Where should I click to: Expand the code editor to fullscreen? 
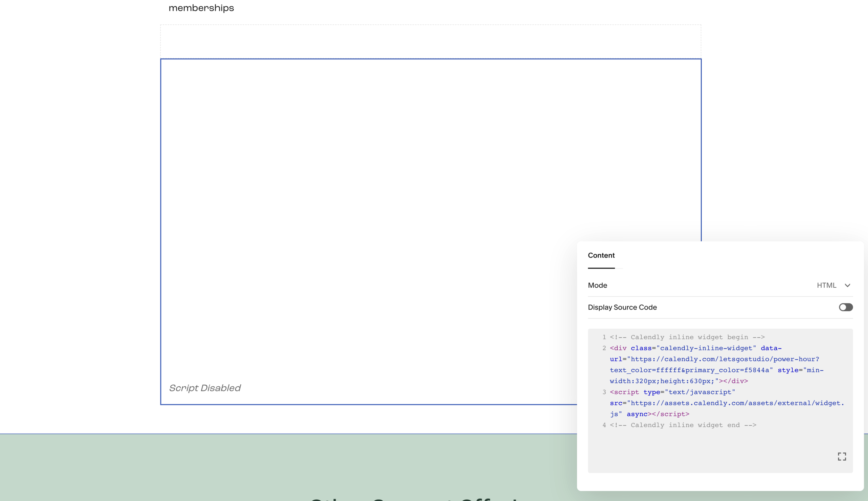[842, 456]
